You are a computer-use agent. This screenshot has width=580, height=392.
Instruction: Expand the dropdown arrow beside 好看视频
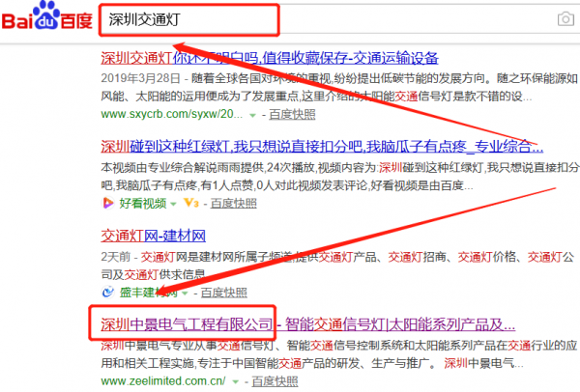click(x=174, y=204)
